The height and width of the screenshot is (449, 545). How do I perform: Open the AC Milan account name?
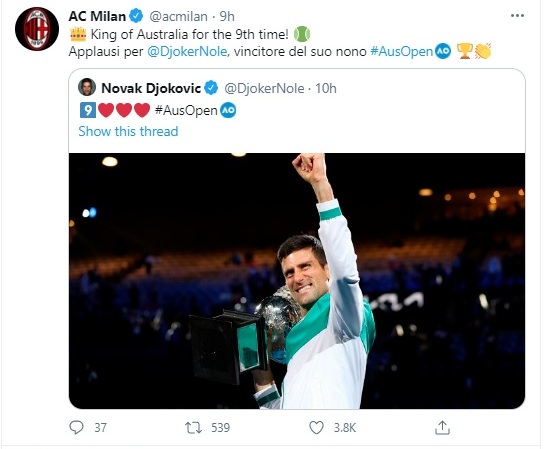click(x=97, y=16)
